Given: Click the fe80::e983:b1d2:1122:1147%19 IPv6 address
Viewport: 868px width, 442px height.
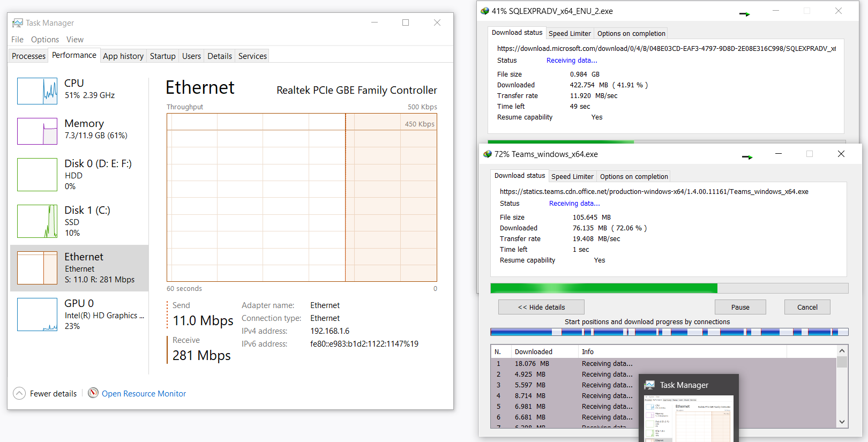Looking at the screenshot, I should pyautogui.click(x=364, y=344).
